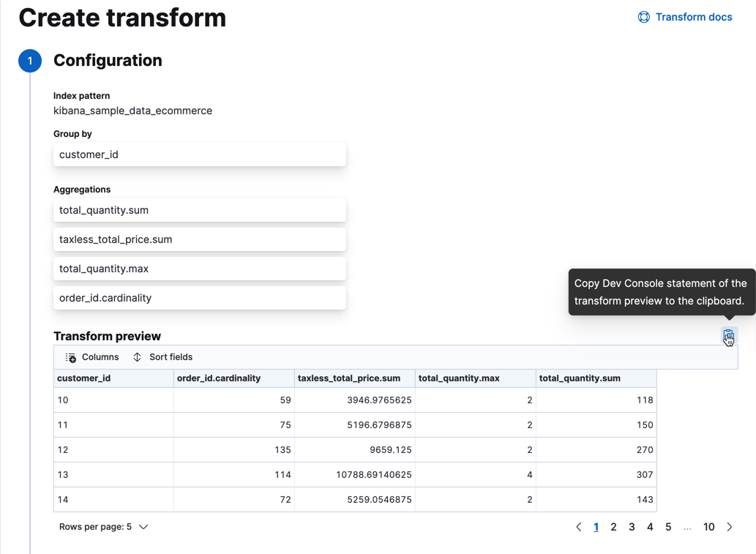The image size is (756, 554).
Task: Select the order_id.cardinality aggregation pill
Action: pyautogui.click(x=199, y=298)
